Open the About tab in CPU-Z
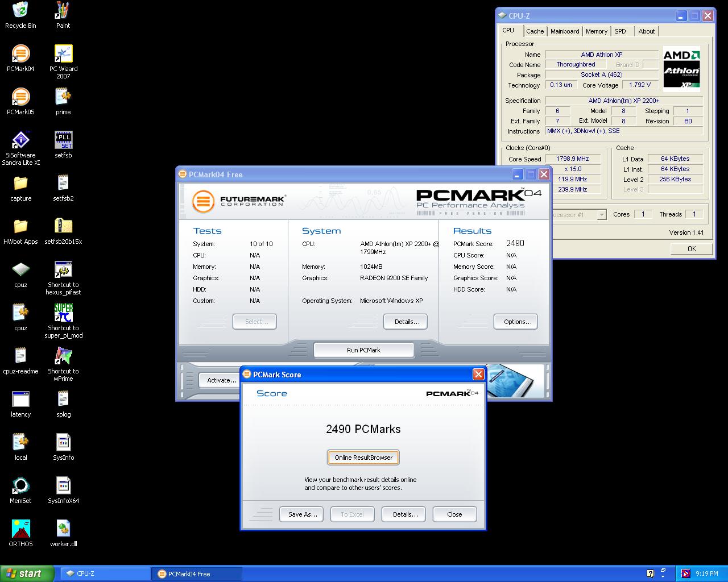 (x=647, y=31)
